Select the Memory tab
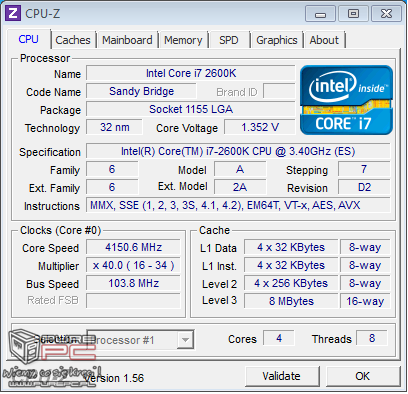The image size is (408, 394). [x=183, y=40]
